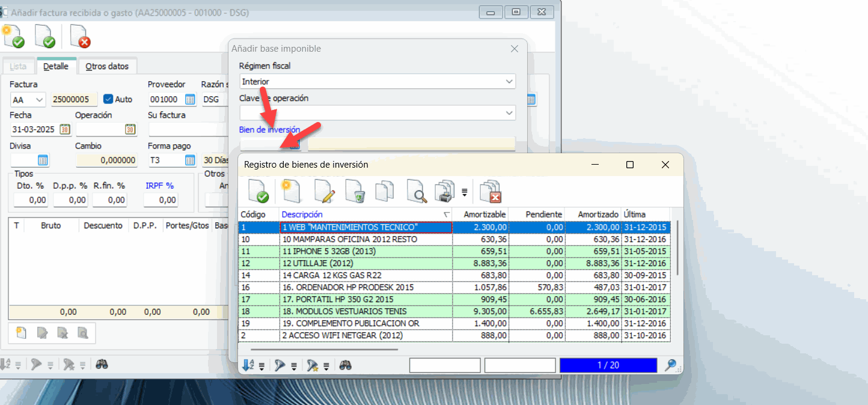The image size is (868, 405).
Task: Click the magnifier icon beside the 1 / 20 counter
Action: [x=671, y=365]
